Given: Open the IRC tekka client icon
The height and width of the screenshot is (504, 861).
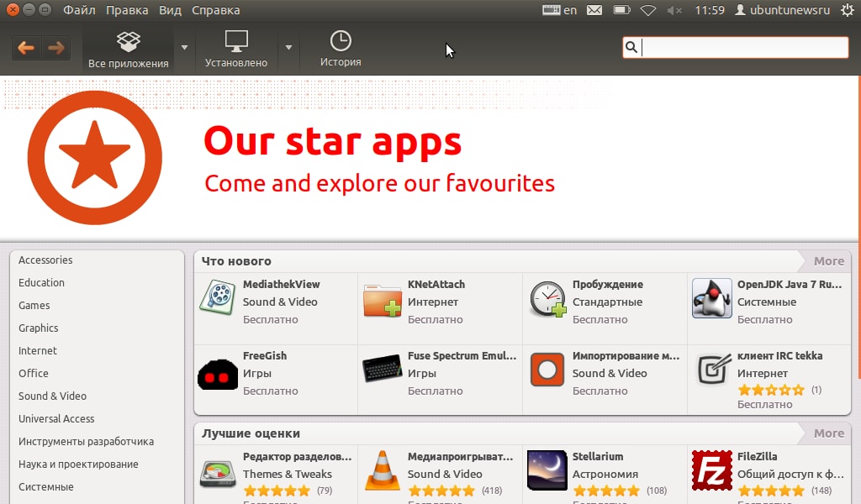Looking at the screenshot, I should pyautogui.click(x=713, y=369).
